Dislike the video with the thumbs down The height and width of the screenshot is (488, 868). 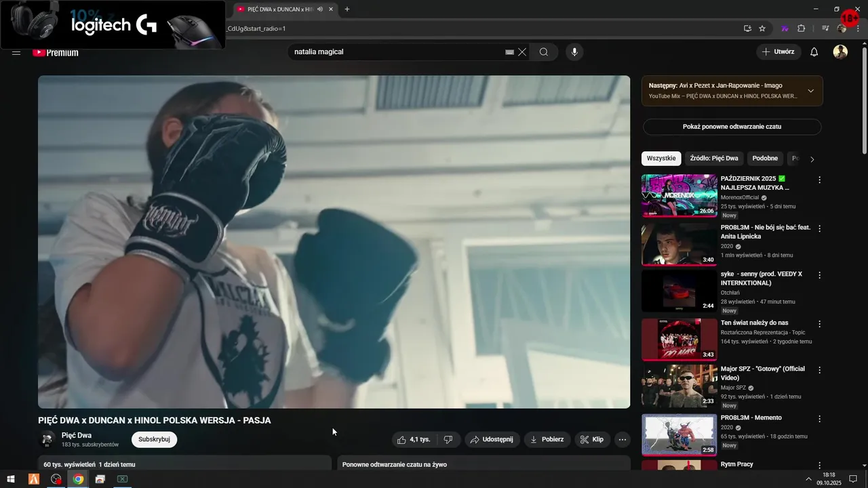coord(448,439)
